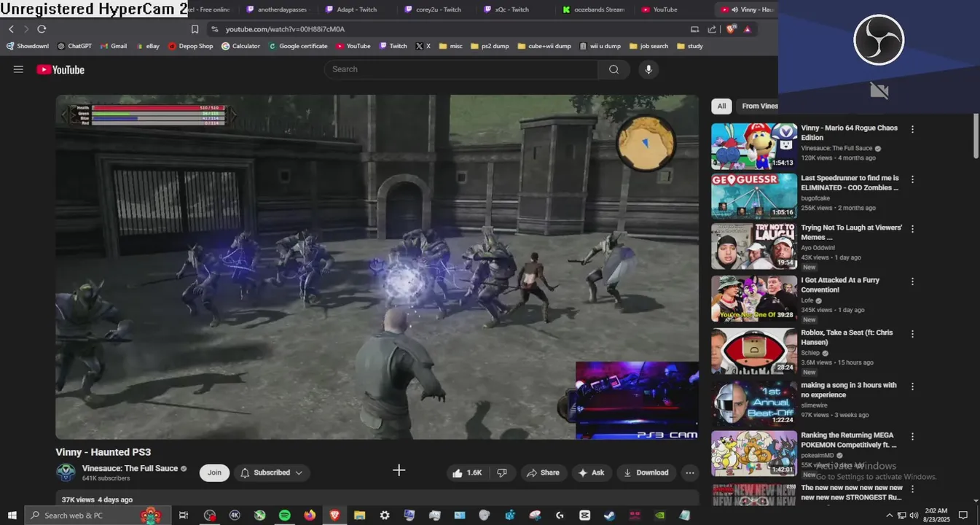Click Windows Search web & PC box

(98, 515)
